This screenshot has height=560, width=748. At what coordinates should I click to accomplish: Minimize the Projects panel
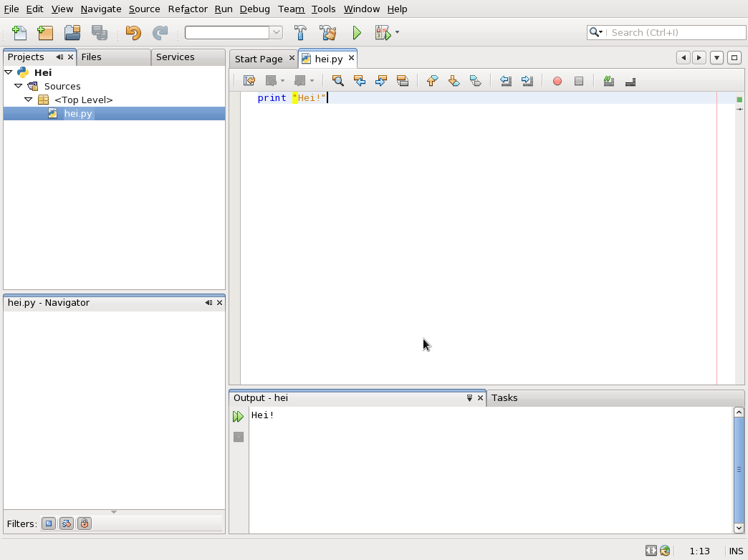[x=59, y=57]
